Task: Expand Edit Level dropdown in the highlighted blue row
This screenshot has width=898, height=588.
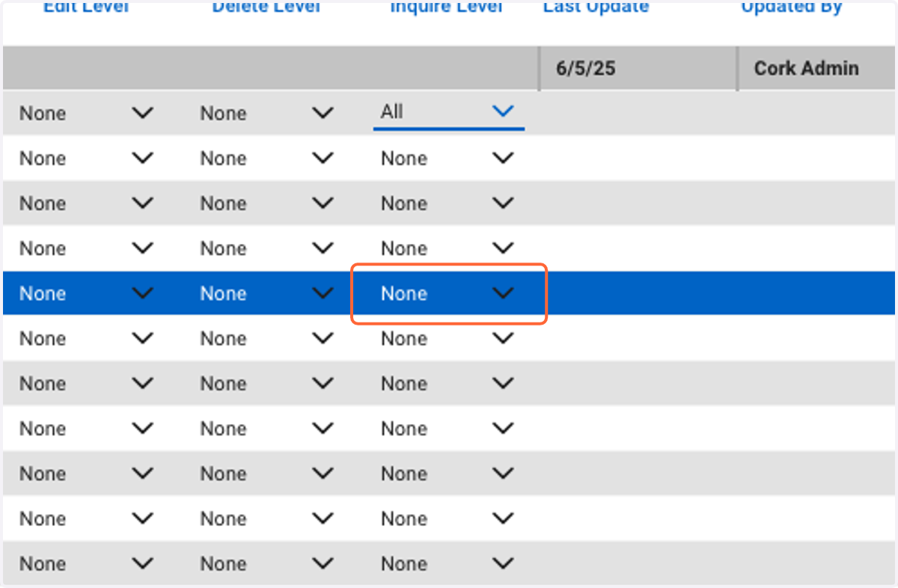Action: tap(86, 293)
